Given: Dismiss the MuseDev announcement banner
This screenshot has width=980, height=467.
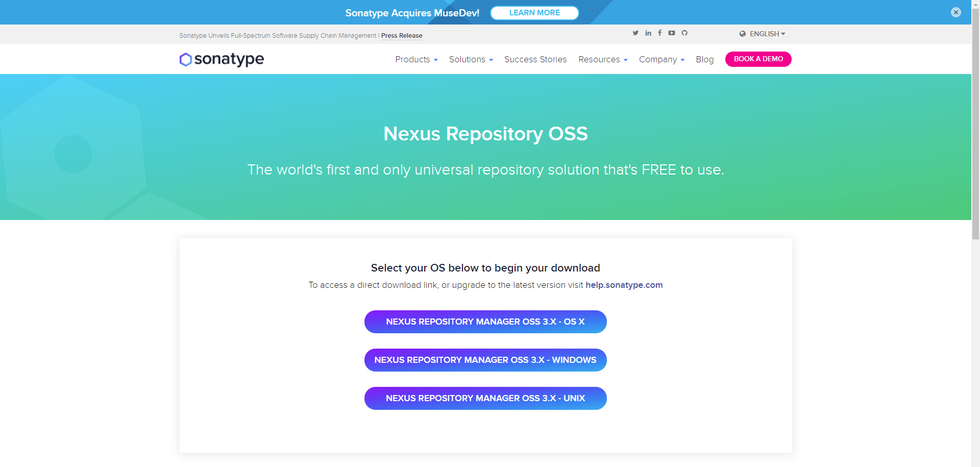Looking at the screenshot, I should (955, 12).
